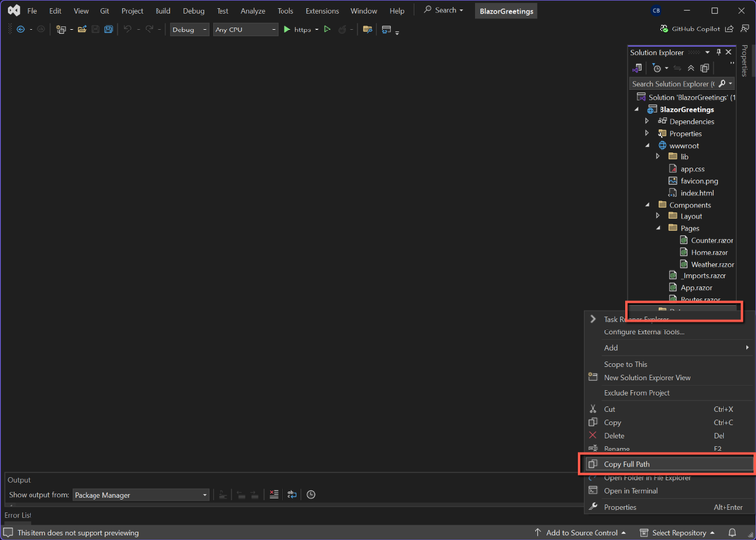756x540 pixels.
Task: Select Copy Full Path from context menu
Action: 627,464
